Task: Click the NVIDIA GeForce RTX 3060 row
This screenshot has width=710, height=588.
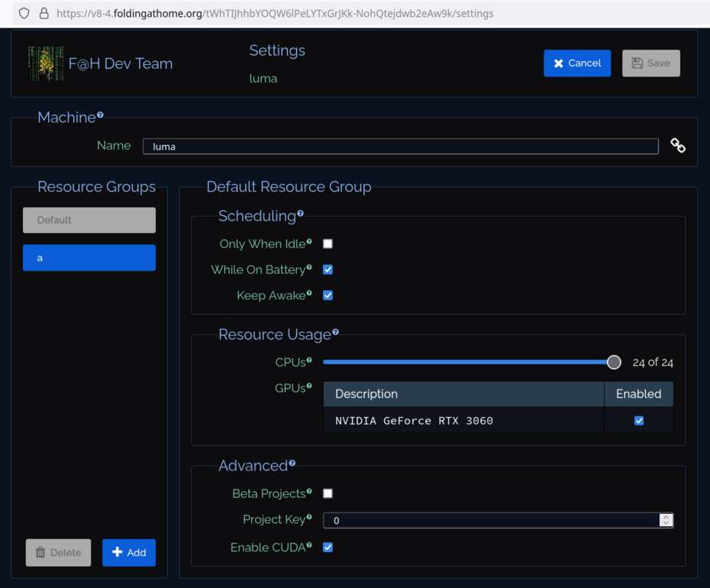Action: (x=498, y=421)
